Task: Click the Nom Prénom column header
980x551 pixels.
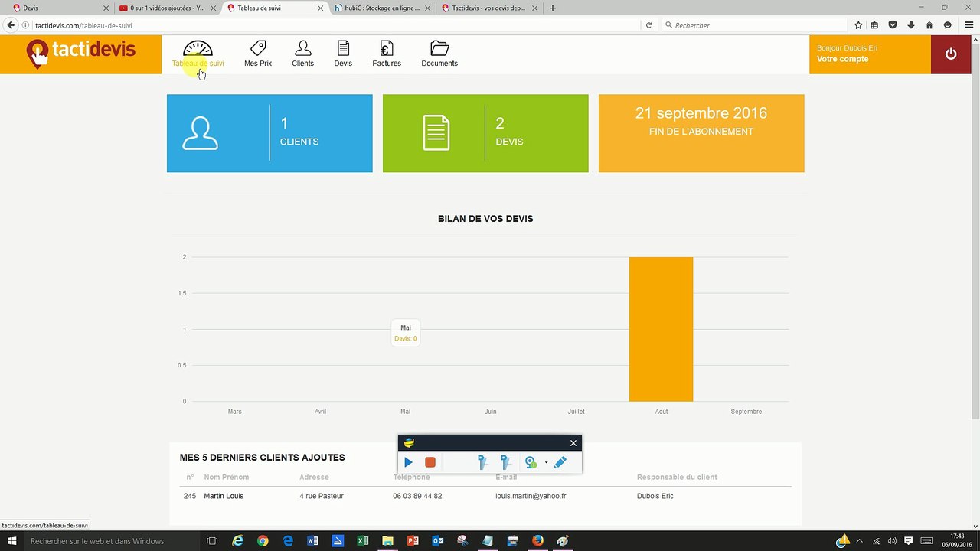Action: pyautogui.click(x=227, y=477)
